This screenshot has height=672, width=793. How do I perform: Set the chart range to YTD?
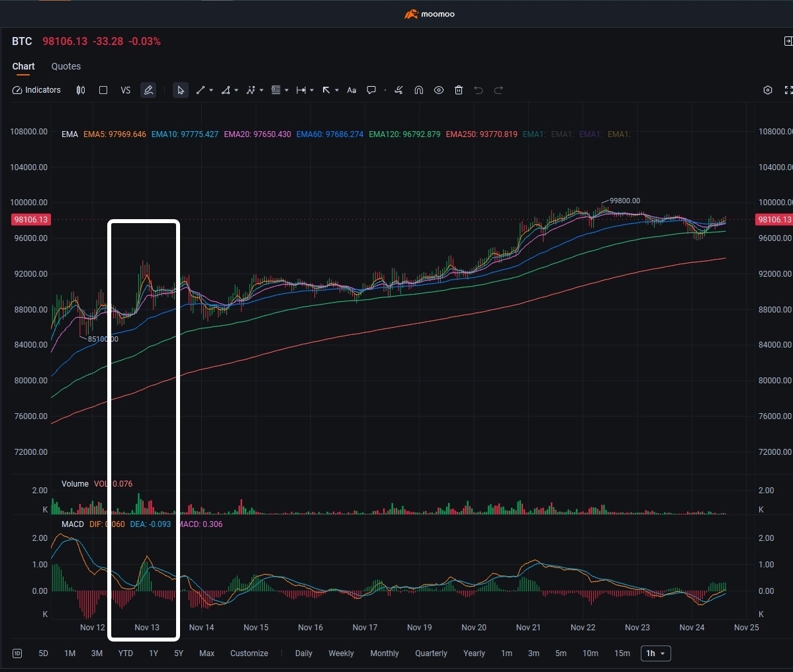(125, 653)
